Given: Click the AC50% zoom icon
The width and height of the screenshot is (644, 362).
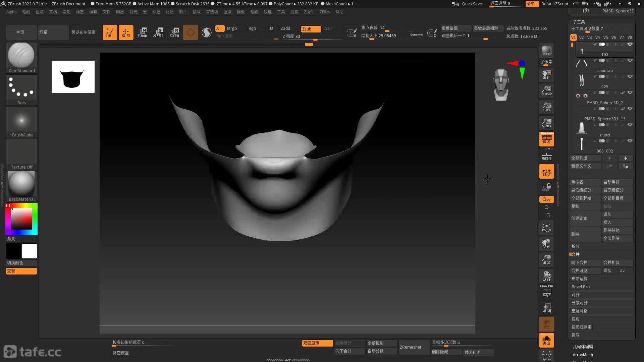Looking at the screenshot, I should [546, 122].
